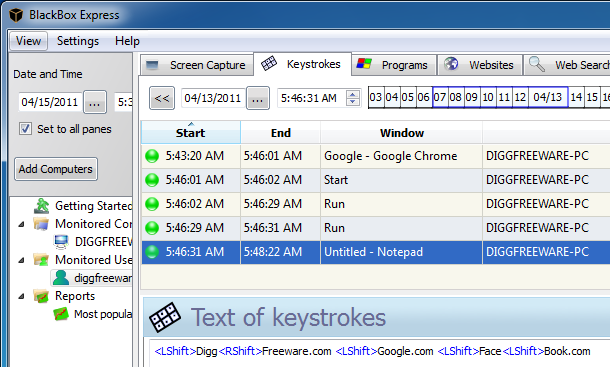
Task: Click the diggfreeware user person icon
Action: 61,278
